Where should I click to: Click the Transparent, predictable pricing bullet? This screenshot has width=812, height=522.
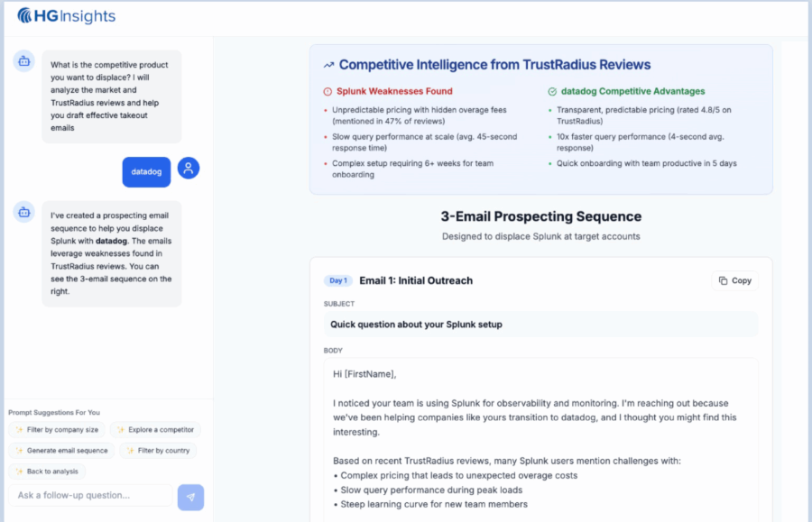coord(643,115)
